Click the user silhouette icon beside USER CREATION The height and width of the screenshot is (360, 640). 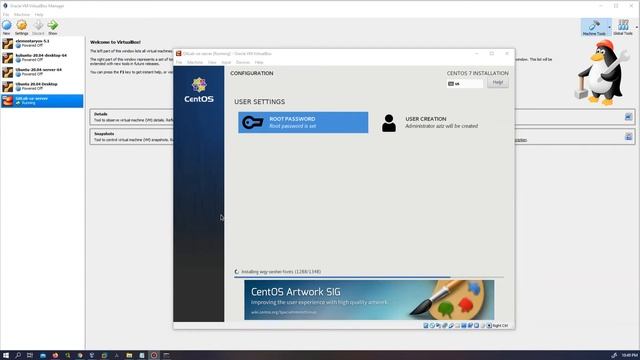[389, 123]
